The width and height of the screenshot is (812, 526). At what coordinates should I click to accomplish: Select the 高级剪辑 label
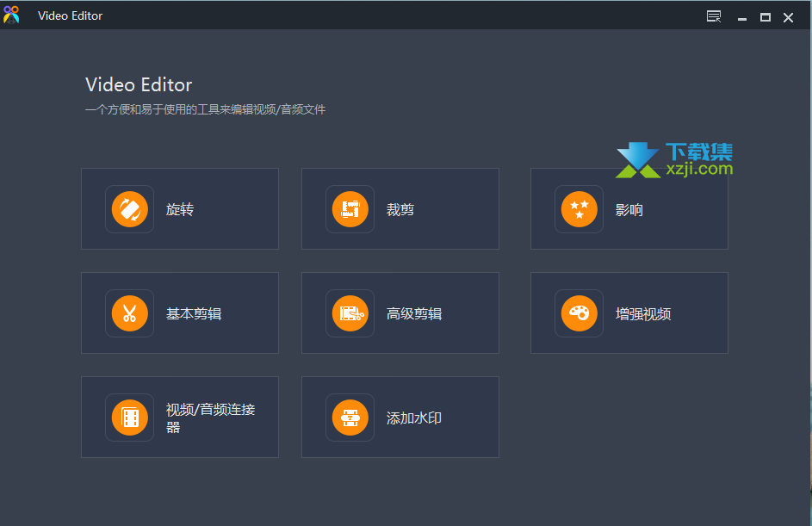pyautogui.click(x=414, y=313)
